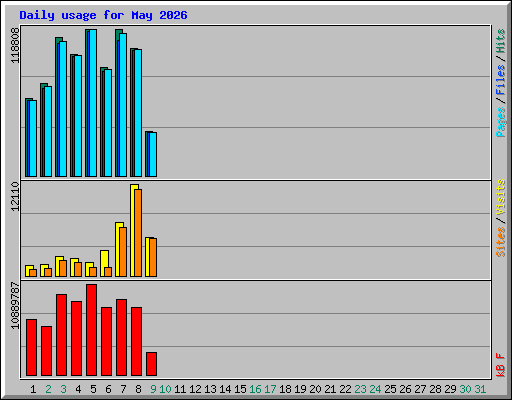Select green day 9 on the x-axis

coord(153,389)
